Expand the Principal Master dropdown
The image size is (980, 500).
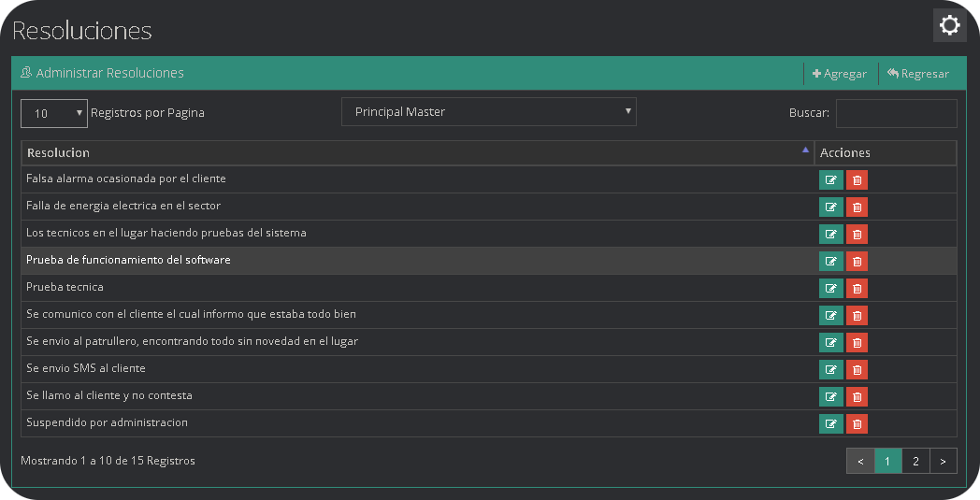[x=488, y=112]
